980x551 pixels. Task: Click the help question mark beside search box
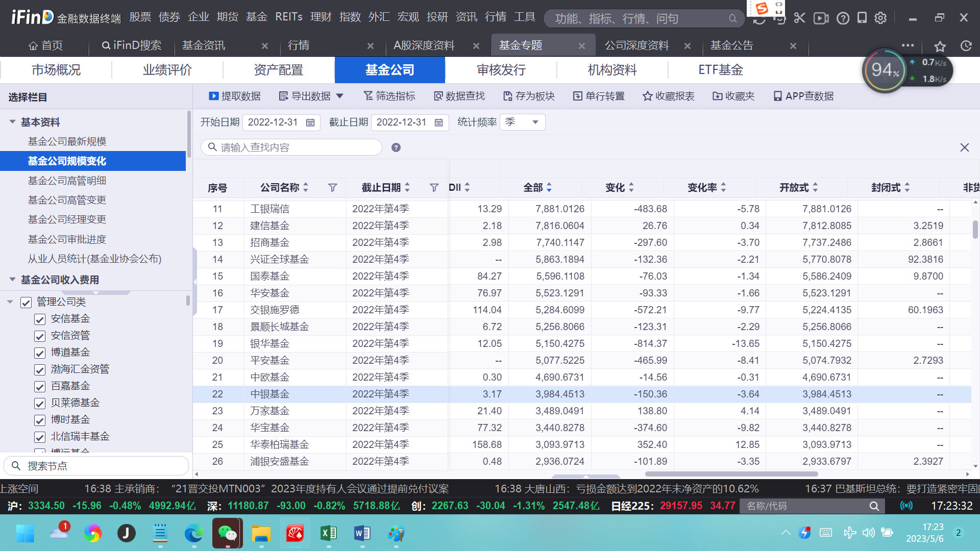(x=396, y=147)
